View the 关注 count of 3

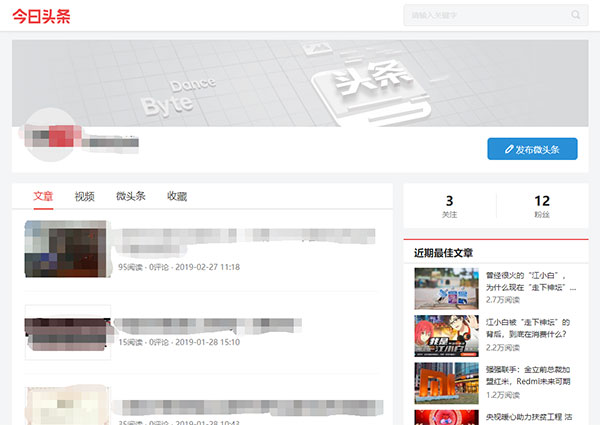(449, 206)
